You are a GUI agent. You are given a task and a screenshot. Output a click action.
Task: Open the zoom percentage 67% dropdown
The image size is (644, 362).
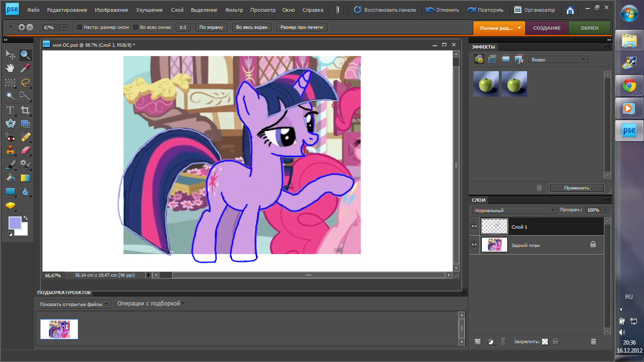(x=64, y=27)
